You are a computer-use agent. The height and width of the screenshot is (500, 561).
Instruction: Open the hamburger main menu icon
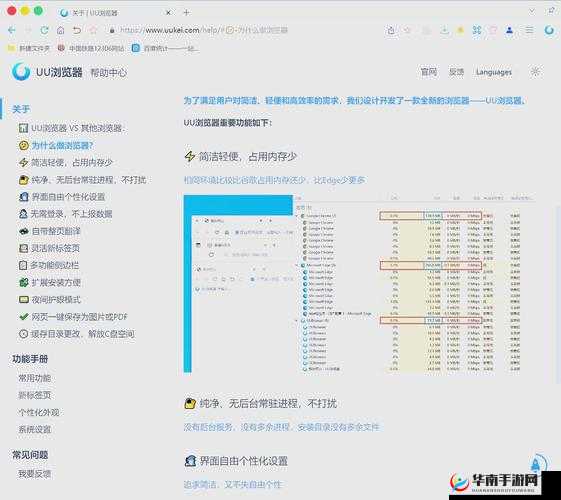529,31
